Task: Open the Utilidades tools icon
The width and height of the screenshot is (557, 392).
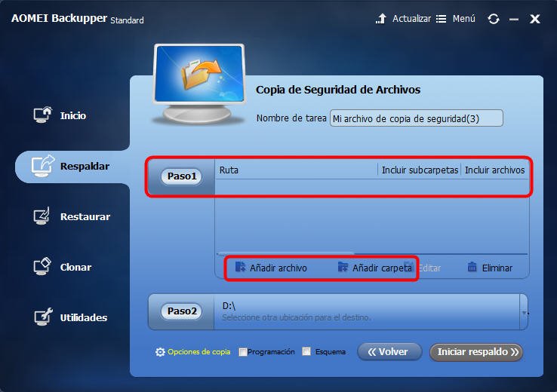Action: click(x=43, y=317)
